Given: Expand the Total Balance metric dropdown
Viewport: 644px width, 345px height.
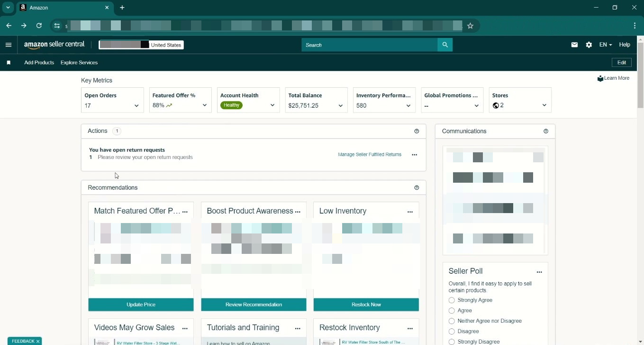Looking at the screenshot, I should (x=340, y=106).
